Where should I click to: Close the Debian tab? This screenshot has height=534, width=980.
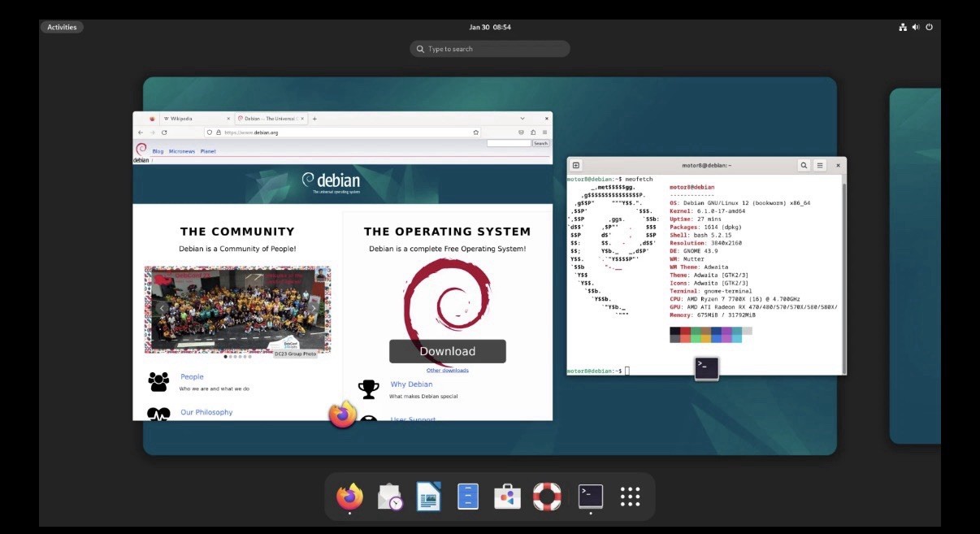click(x=303, y=119)
